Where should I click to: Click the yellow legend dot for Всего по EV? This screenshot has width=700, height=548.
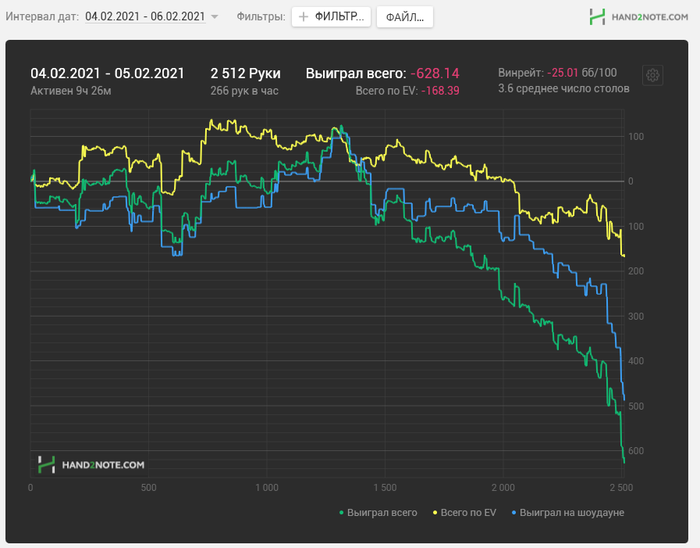coord(435,513)
